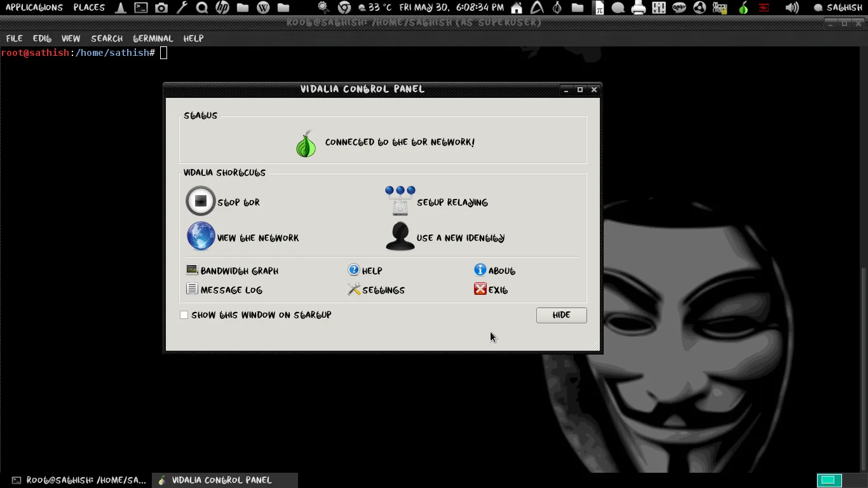The image size is (868, 488).
Task: Open the terminal View menu
Action: point(71,38)
